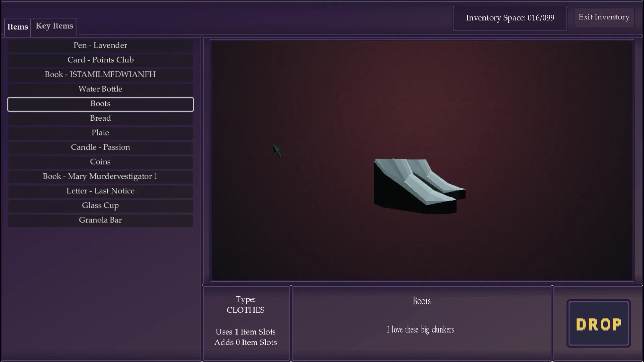Select the Coins item
The width and height of the screenshot is (644, 362).
[x=100, y=162]
